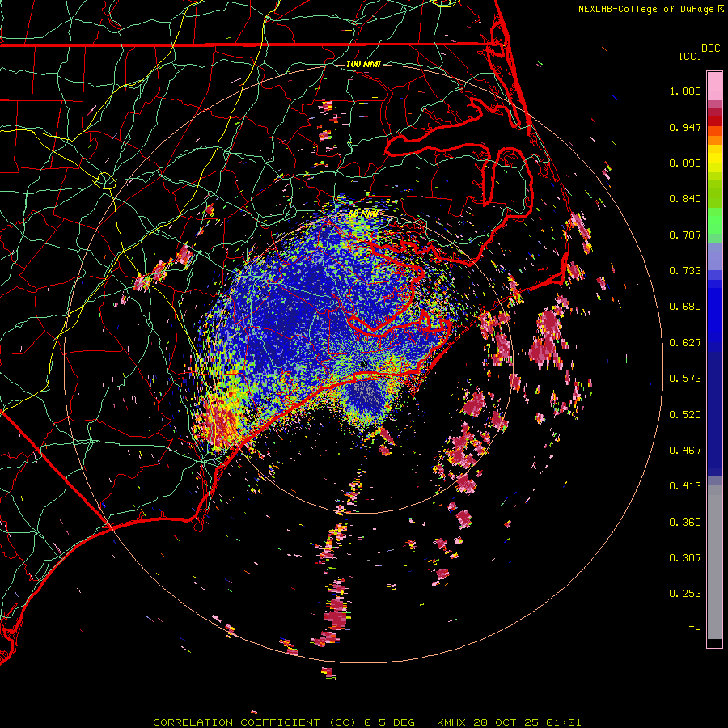This screenshot has height=728, width=728.
Task: Click the 1.000 value on the color scale
Action: [685, 91]
